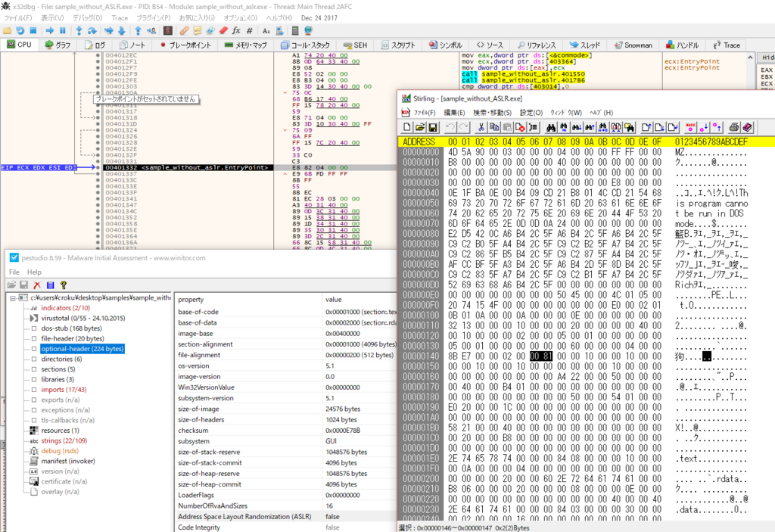The height and width of the screenshot is (532, 775).
Task: Select strings (22/109) tree item
Action: (x=64, y=440)
